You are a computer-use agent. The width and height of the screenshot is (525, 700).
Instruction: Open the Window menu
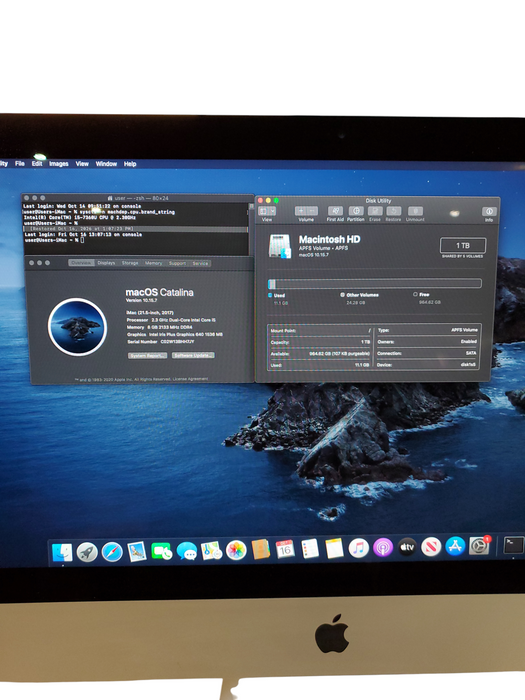pos(106,164)
